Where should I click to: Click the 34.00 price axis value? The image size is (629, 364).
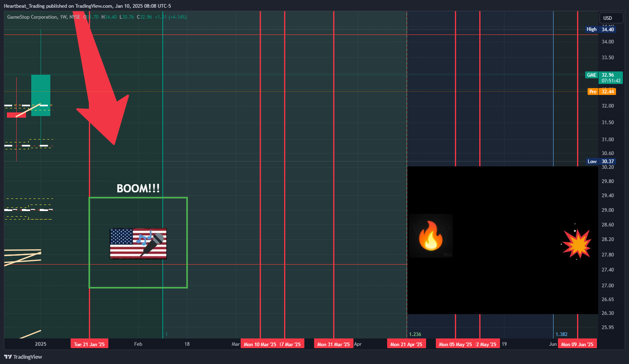607,42
